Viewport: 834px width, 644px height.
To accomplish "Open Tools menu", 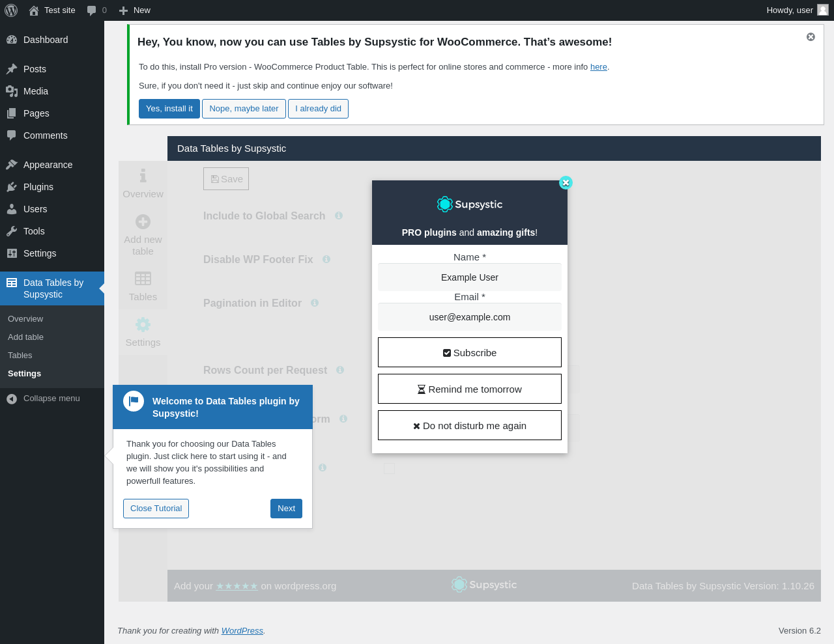I will coord(52,231).
